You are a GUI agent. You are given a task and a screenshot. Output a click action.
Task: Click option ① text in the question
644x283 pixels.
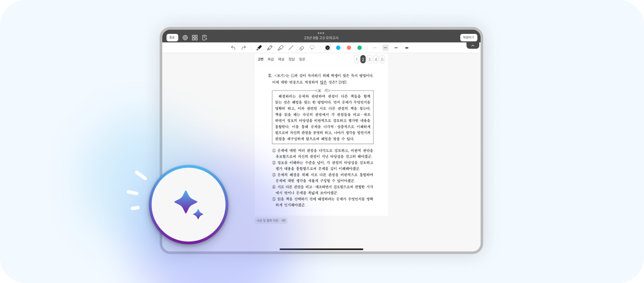tap(323, 154)
